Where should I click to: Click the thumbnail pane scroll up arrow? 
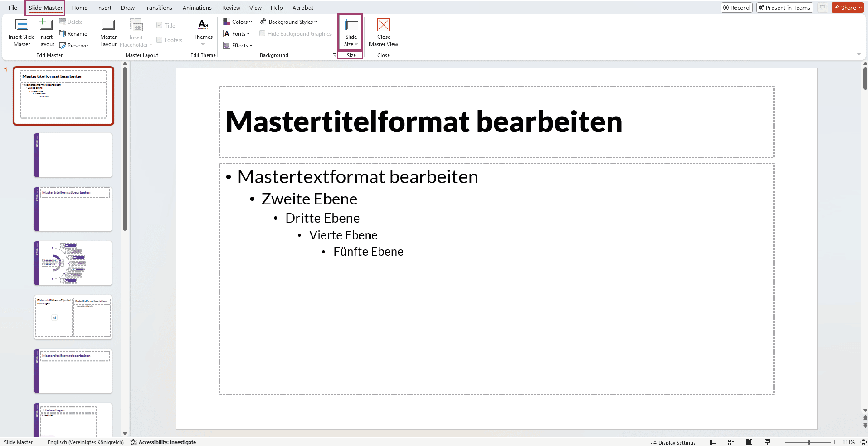[125, 64]
